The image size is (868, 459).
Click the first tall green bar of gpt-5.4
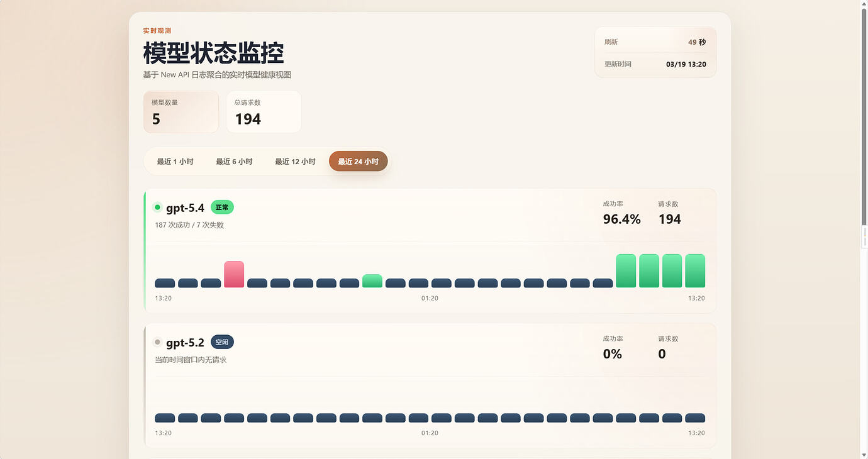coord(626,271)
